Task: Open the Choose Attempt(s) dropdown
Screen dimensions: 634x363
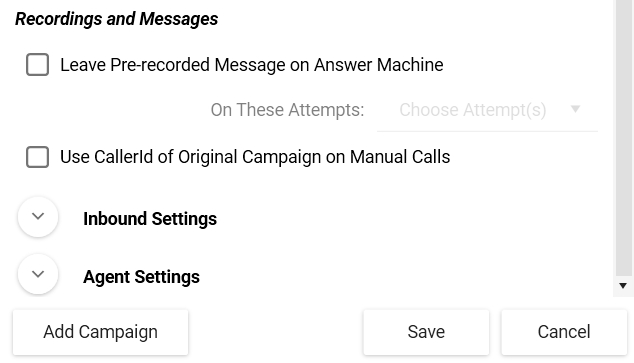Action: click(x=487, y=110)
